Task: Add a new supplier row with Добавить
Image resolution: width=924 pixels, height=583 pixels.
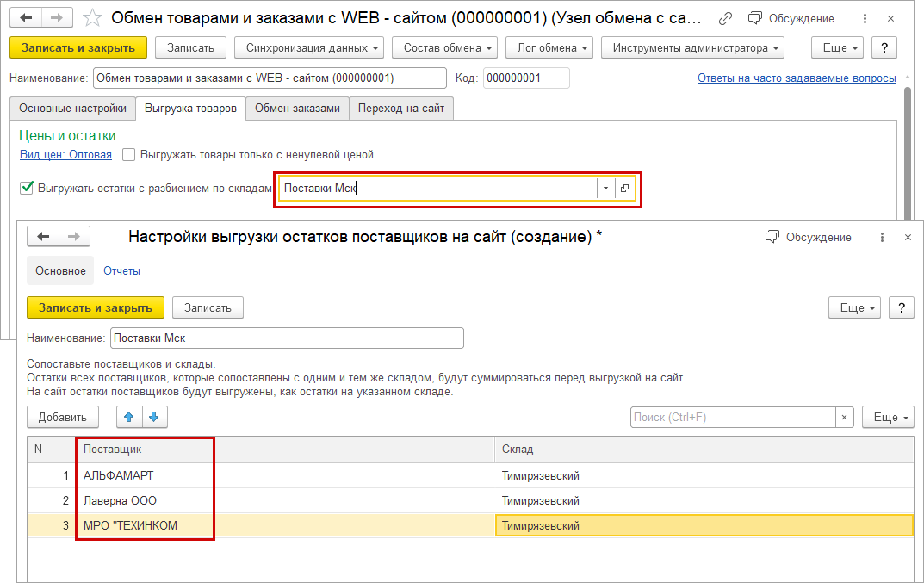Action: [63, 418]
